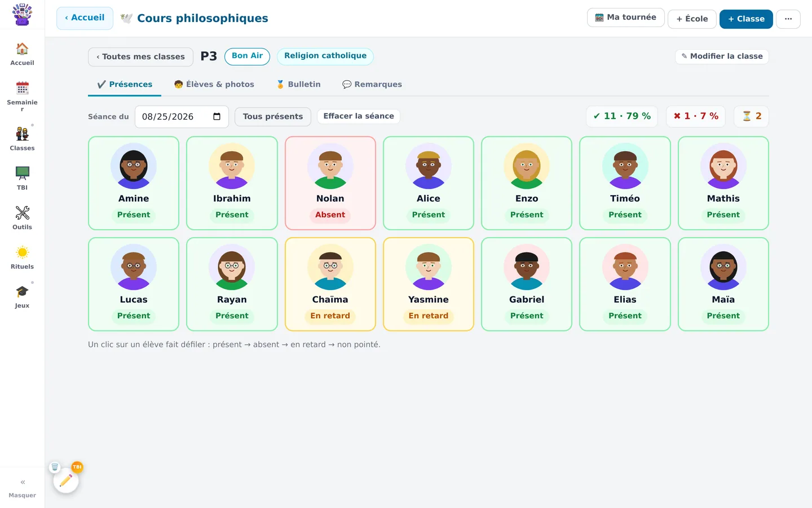The image size is (812, 508).
Task: Collapse sidebar with Masquer chevron
Action: coord(23,482)
